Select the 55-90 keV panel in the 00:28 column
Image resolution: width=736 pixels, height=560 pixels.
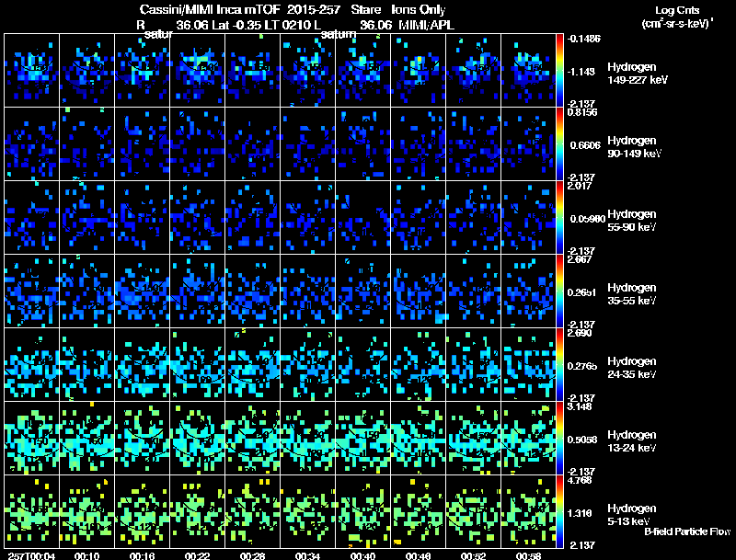(253, 218)
